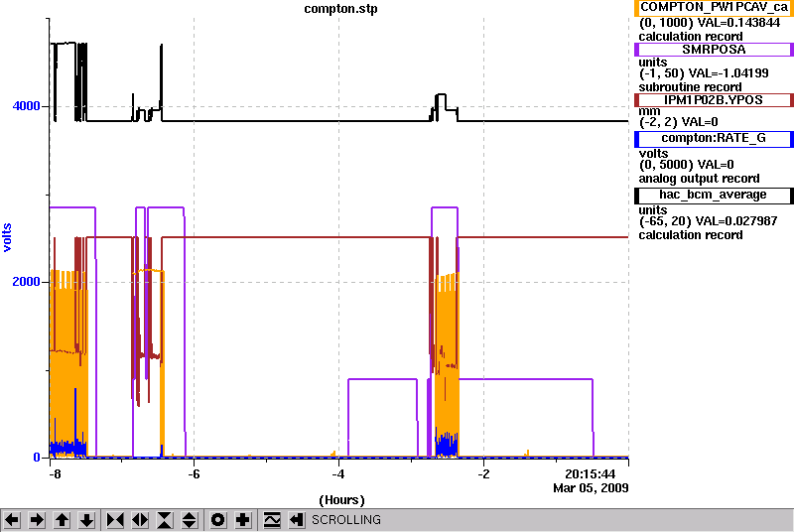Click the -6 hours tick label
The image size is (794, 532).
tap(194, 474)
